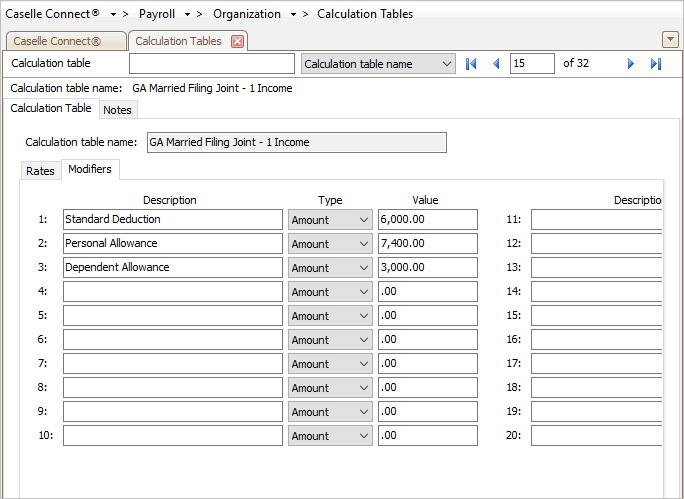Switch to the Rates tab

[x=40, y=171]
